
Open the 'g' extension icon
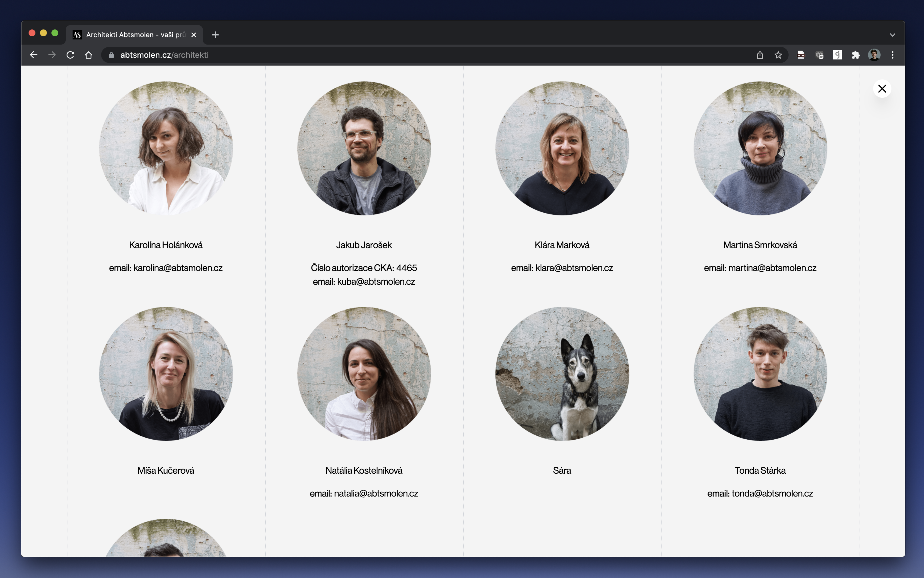(838, 55)
